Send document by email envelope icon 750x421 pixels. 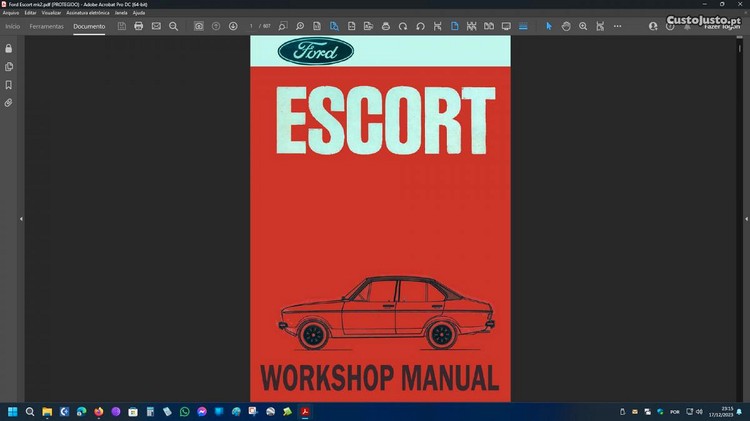156,26
